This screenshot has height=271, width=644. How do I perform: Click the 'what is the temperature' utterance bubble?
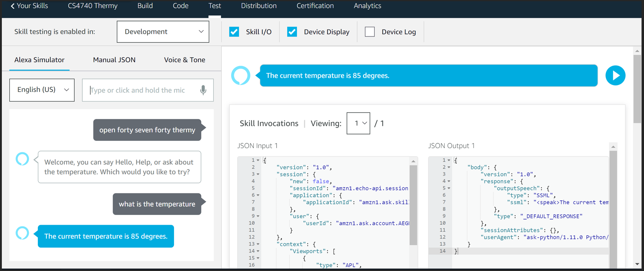(x=157, y=204)
